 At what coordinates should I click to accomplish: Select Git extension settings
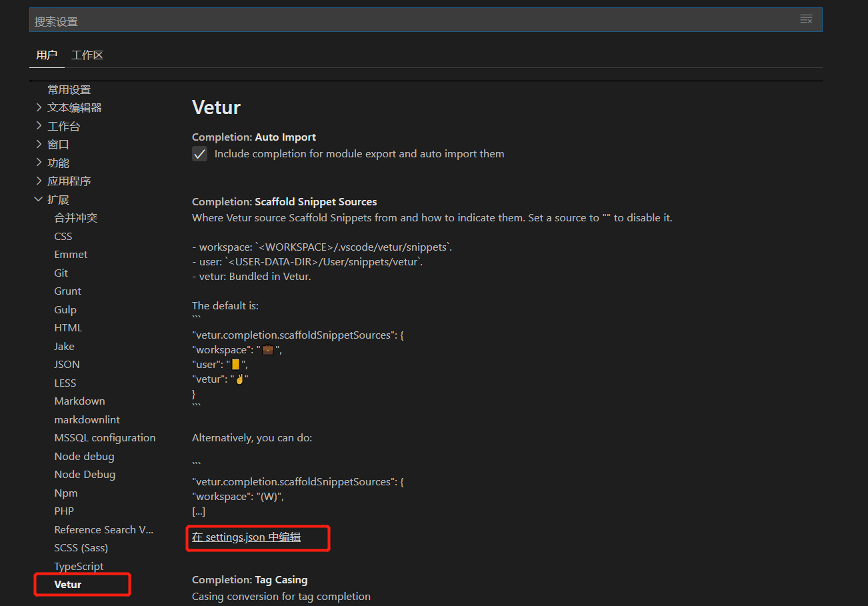point(61,273)
